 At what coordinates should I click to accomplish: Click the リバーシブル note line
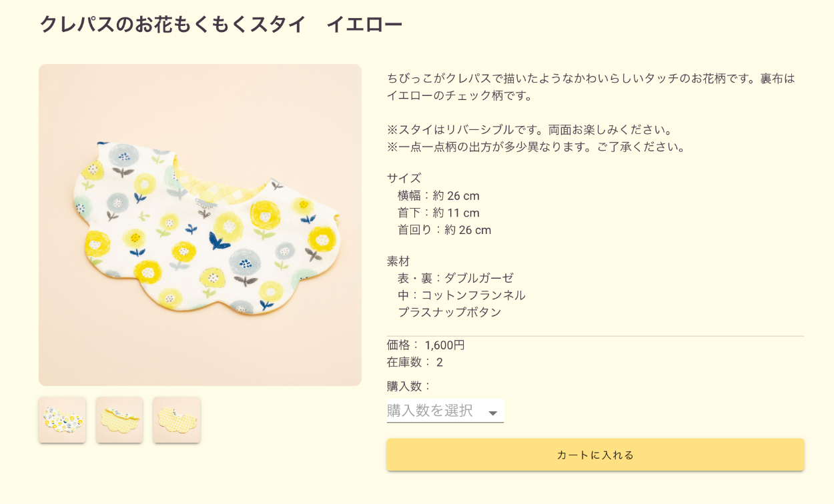528,130
